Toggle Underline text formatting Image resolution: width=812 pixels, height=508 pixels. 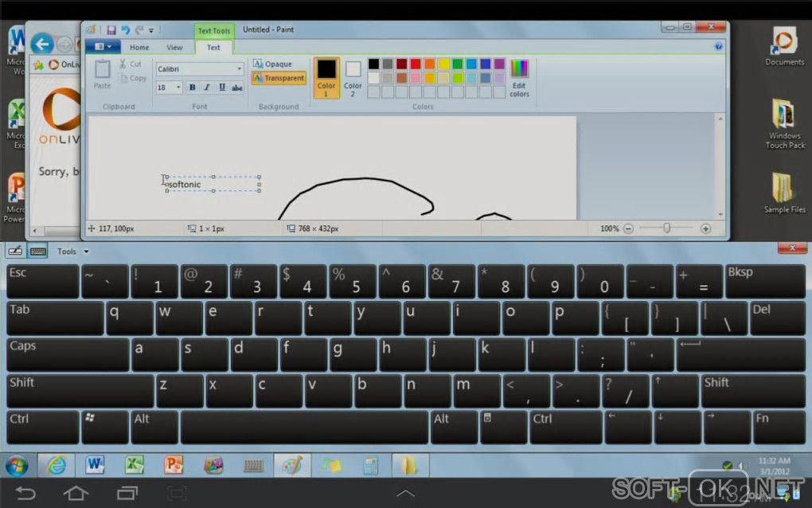tap(221, 88)
